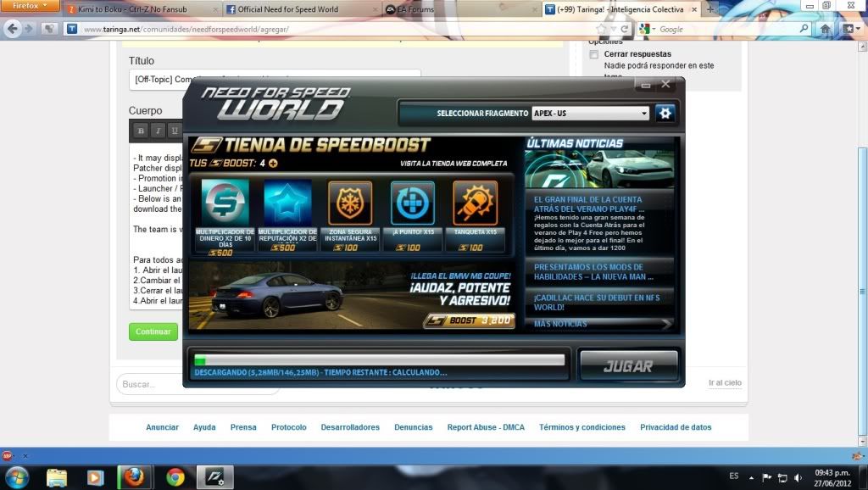This screenshot has height=490, width=868.
Task: Open the Seleccionar Fragmento dropdown
Action: tap(590, 114)
